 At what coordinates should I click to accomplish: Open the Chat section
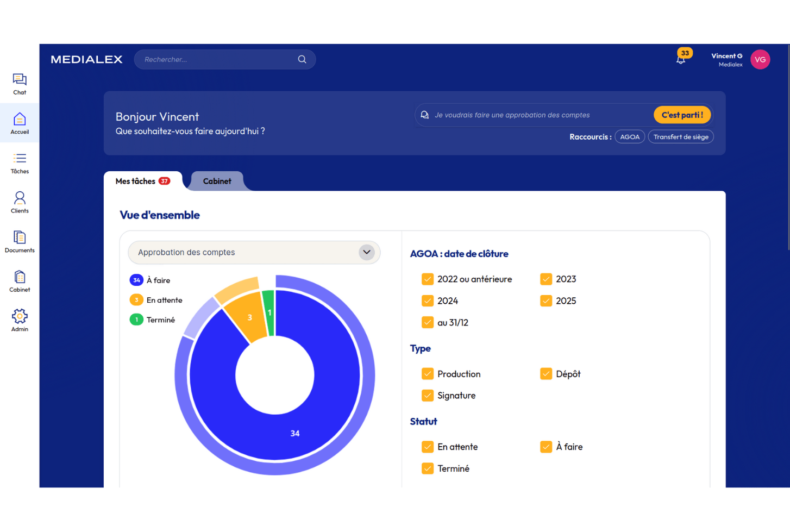click(19, 83)
